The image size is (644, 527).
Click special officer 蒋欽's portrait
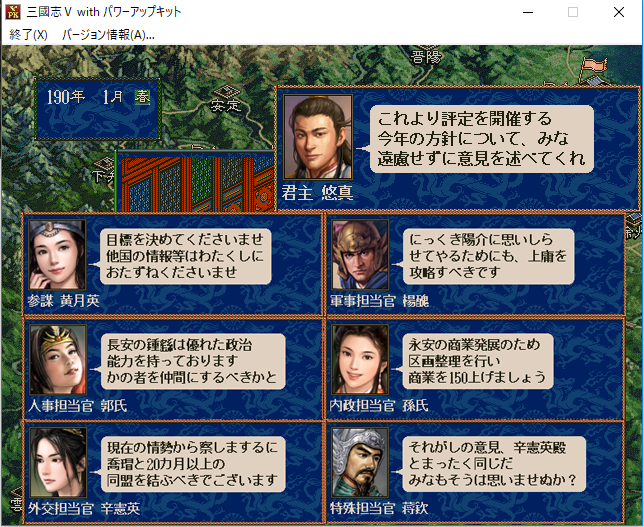click(x=360, y=463)
